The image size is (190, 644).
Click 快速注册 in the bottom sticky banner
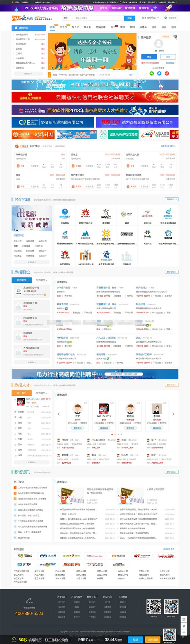(x=153, y=639)
